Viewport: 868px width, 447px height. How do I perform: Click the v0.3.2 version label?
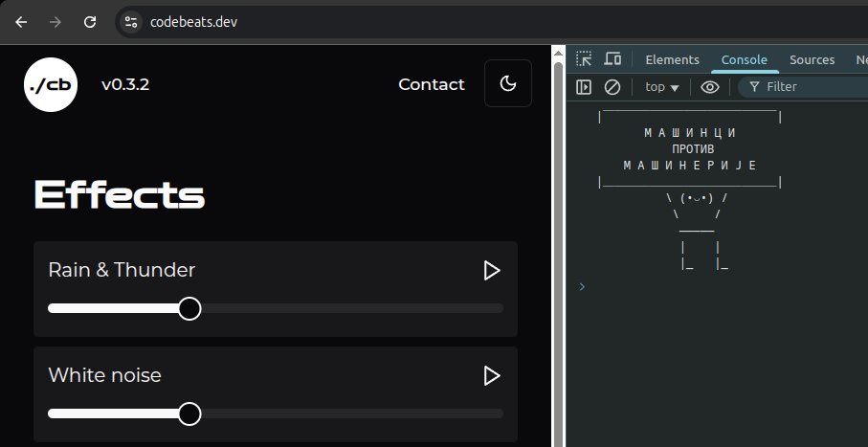(125, 85)
